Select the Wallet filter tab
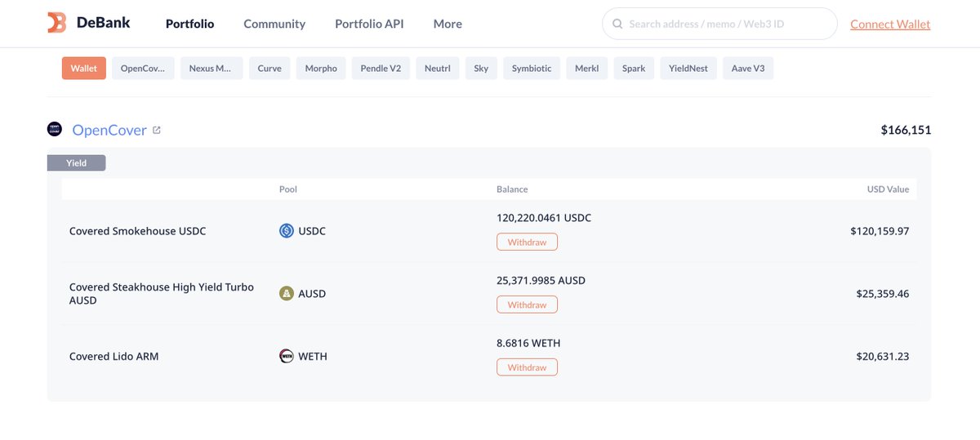The width and height of the screenshot is (980, 440). point(84,69)
